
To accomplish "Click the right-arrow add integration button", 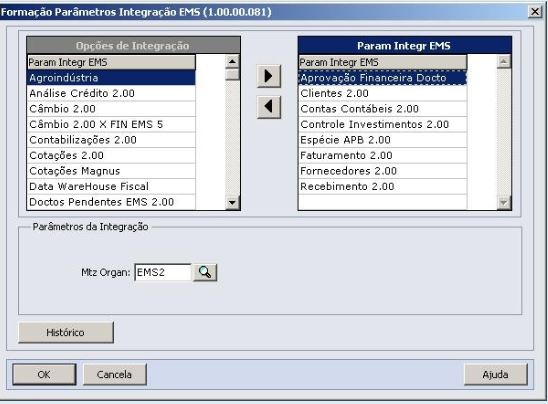I will 268,76.
